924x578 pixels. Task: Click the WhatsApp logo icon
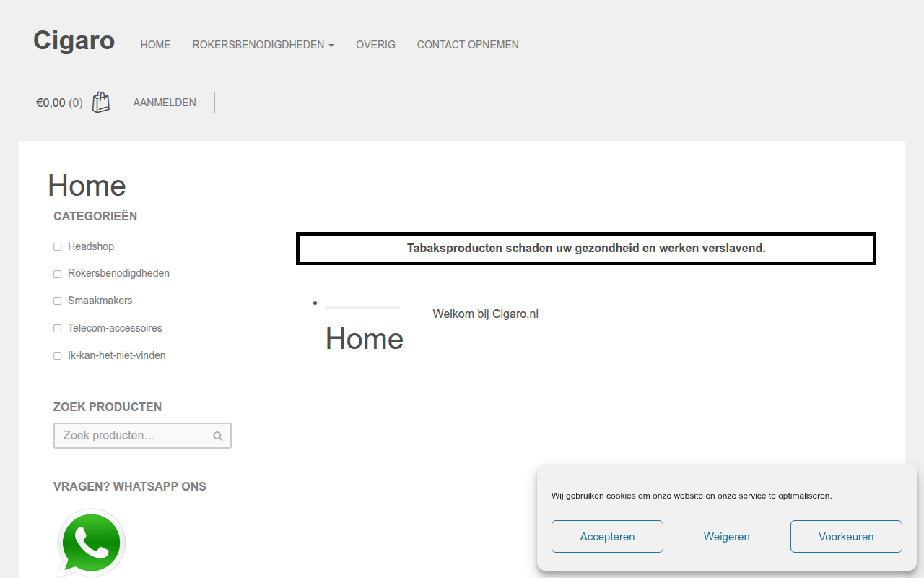pyautogui.click(x=91, y=543)
